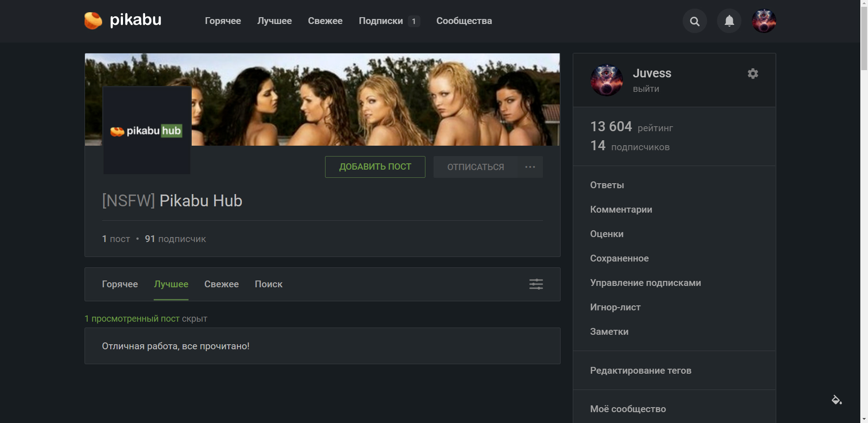Go to Горячее in the top navigation
The height and width of the screenshot is (423, 868).
point(223,21)
